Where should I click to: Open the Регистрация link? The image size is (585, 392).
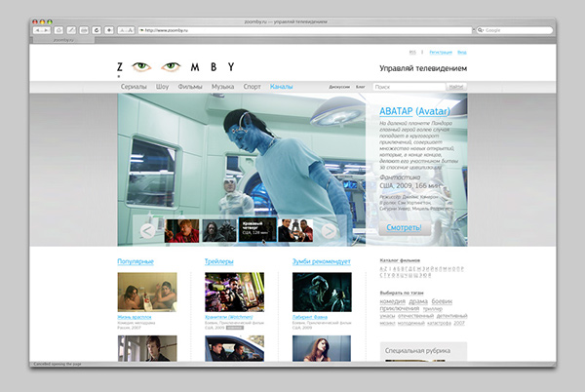click(441, 53)
